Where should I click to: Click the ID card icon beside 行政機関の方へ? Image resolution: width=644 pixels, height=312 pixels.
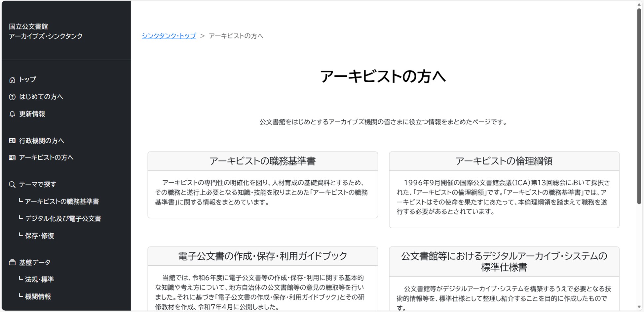click(12, 141)
